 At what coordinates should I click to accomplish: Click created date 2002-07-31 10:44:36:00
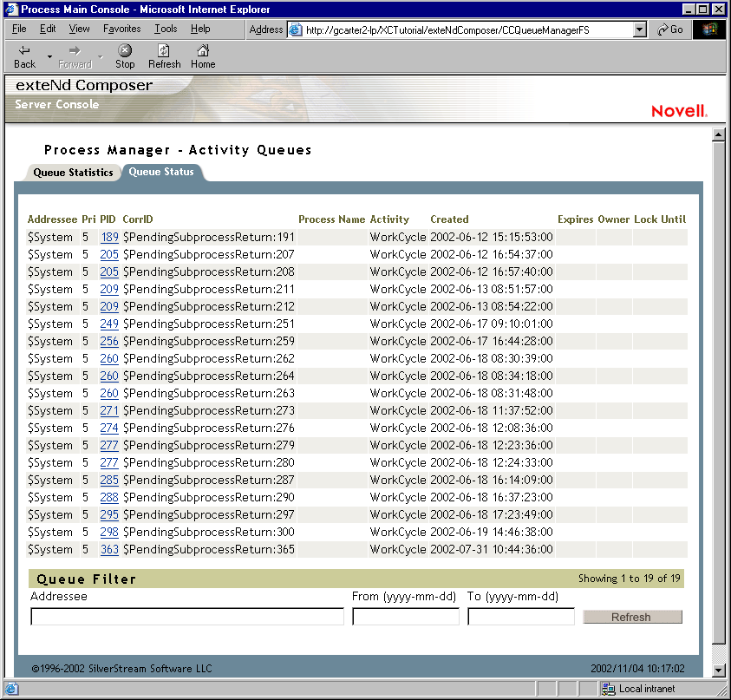492,549
